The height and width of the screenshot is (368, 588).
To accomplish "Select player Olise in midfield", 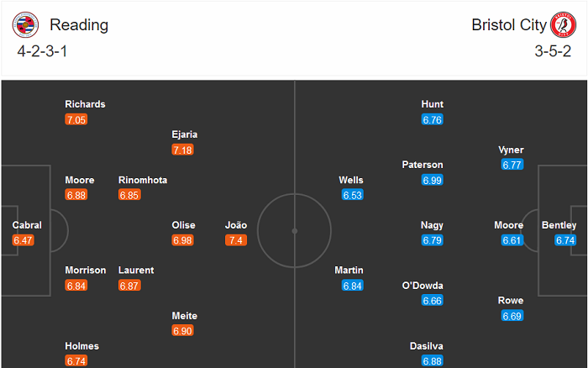I will pos(183,225).
